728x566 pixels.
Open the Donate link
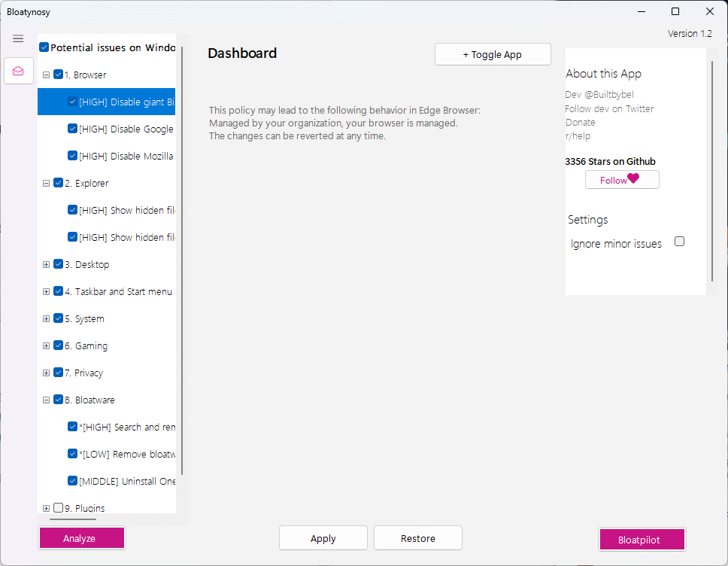click(580, 122)
